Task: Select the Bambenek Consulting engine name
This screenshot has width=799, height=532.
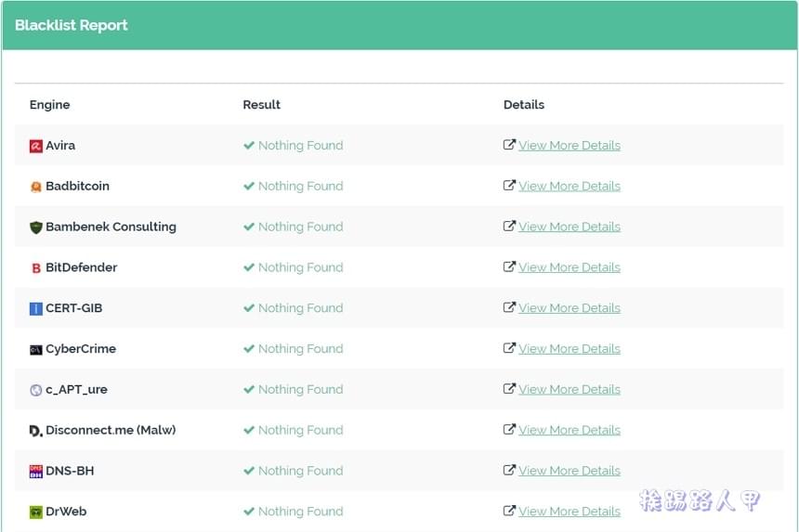Action: pos(111,227)
